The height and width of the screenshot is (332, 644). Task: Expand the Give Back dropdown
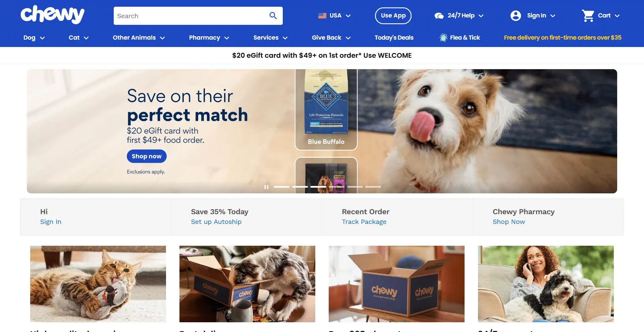331,38
